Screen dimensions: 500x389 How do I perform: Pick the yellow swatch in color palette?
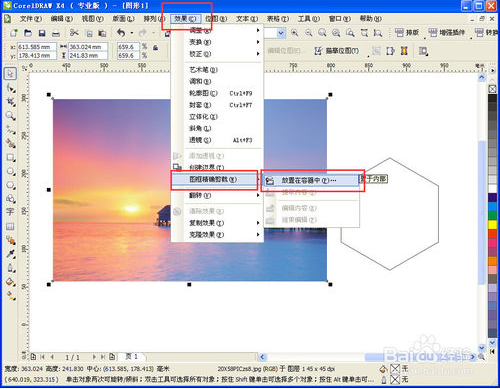tap(492, 225)
